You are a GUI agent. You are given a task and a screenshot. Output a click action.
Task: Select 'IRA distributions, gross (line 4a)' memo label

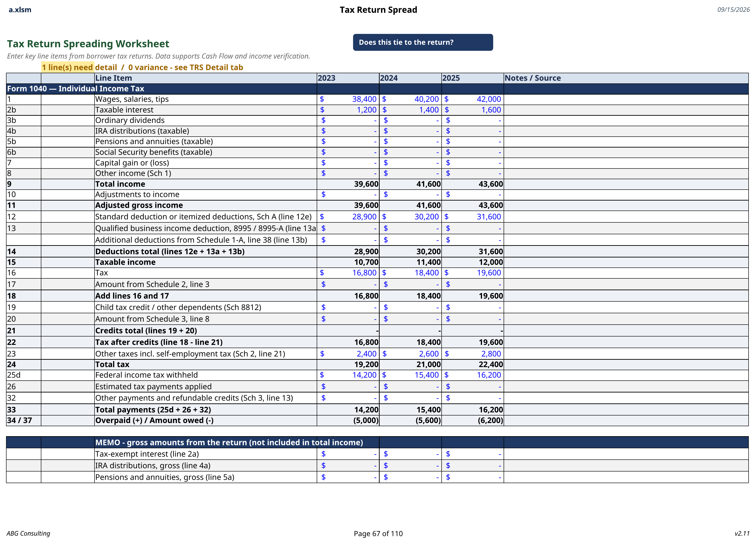coord(153,466)
